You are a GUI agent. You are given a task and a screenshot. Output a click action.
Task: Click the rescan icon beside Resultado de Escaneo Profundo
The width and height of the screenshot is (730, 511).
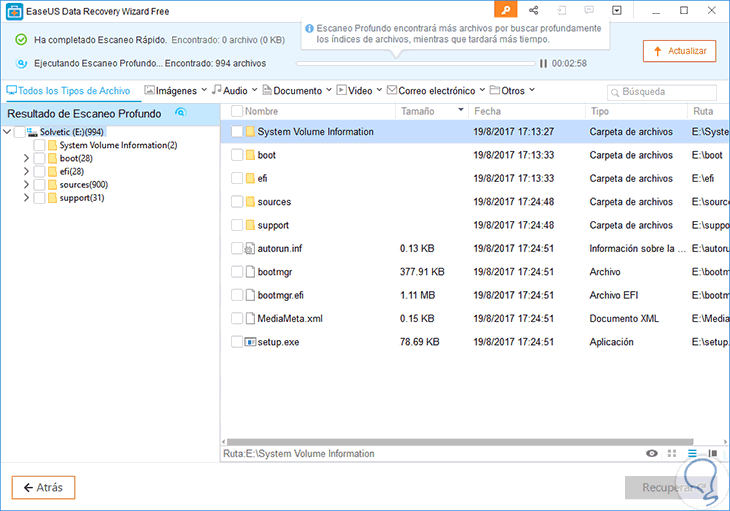181,112
